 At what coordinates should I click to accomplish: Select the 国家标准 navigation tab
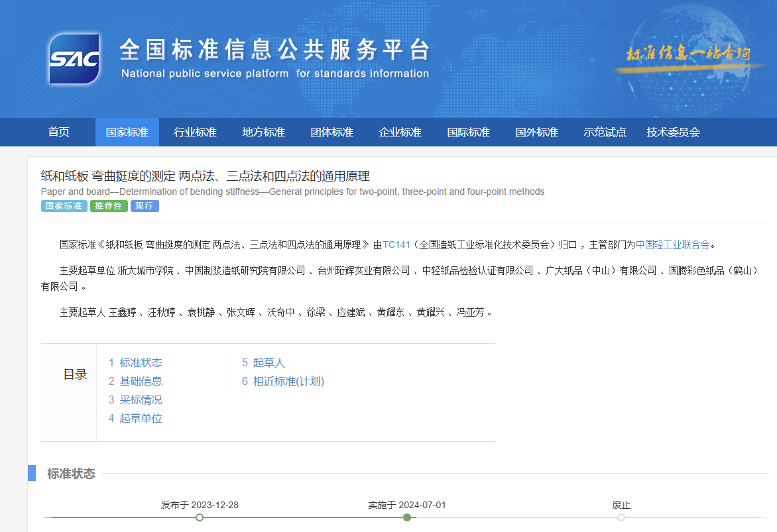127,132
